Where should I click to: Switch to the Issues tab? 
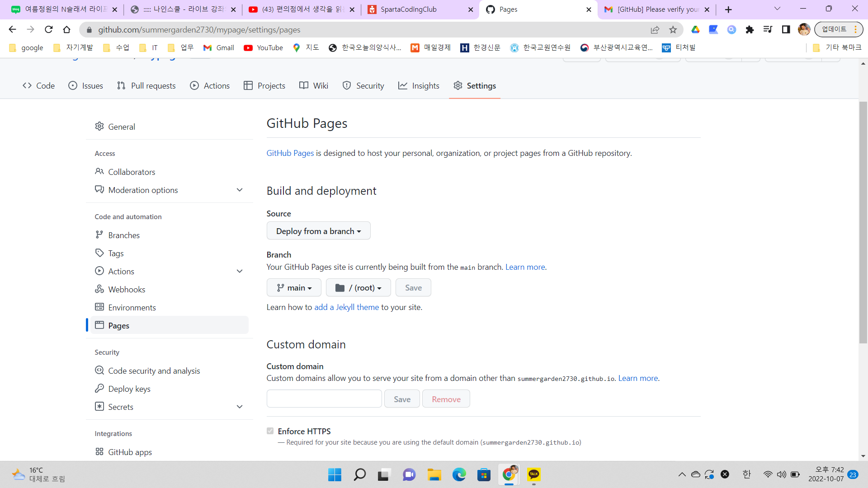pyautogui.click(x=86, y=86)
